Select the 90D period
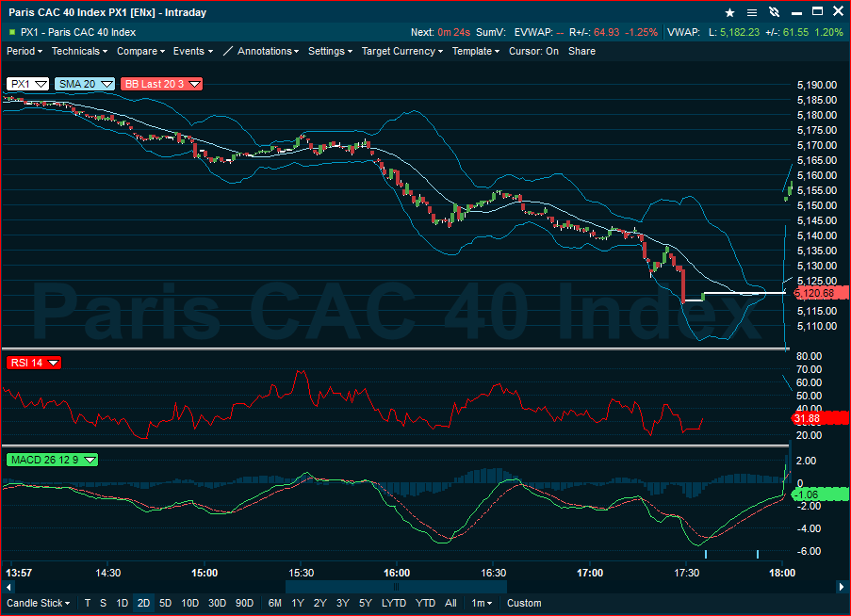This screenshot has width=851, height=616. click(244, 603)
